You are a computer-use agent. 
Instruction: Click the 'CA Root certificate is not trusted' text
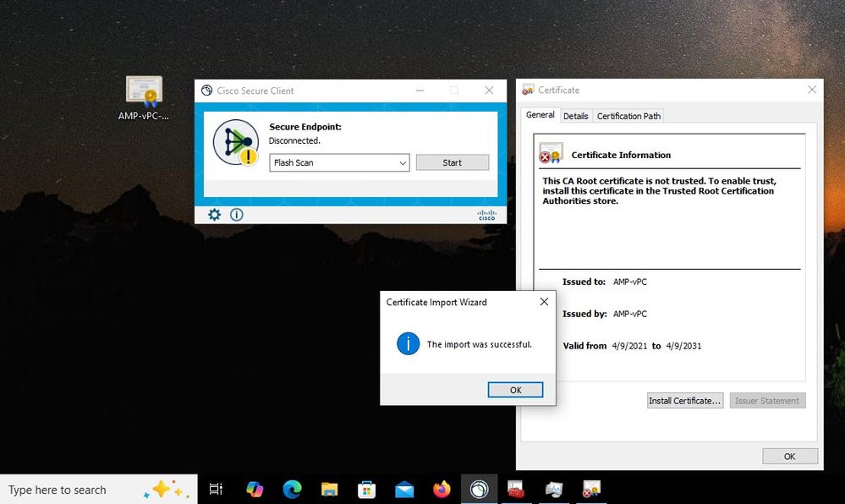659,191
